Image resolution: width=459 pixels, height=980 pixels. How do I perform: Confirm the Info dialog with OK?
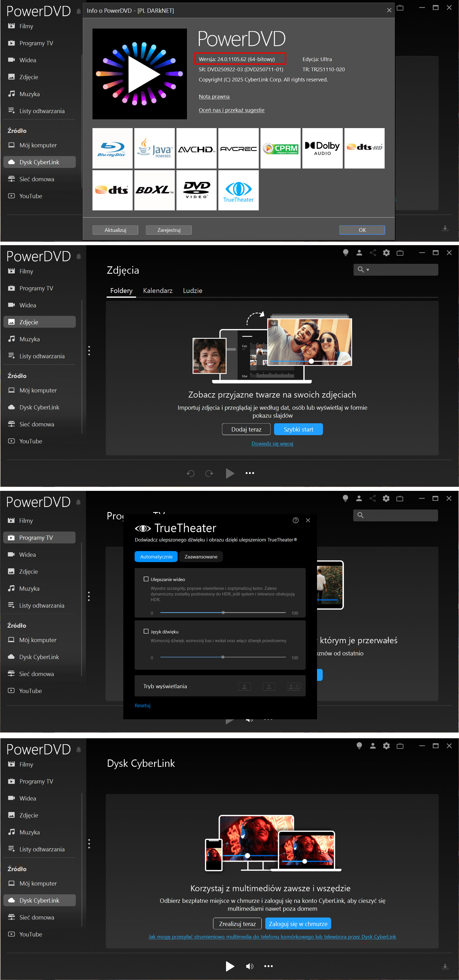[x=362, y=230]
